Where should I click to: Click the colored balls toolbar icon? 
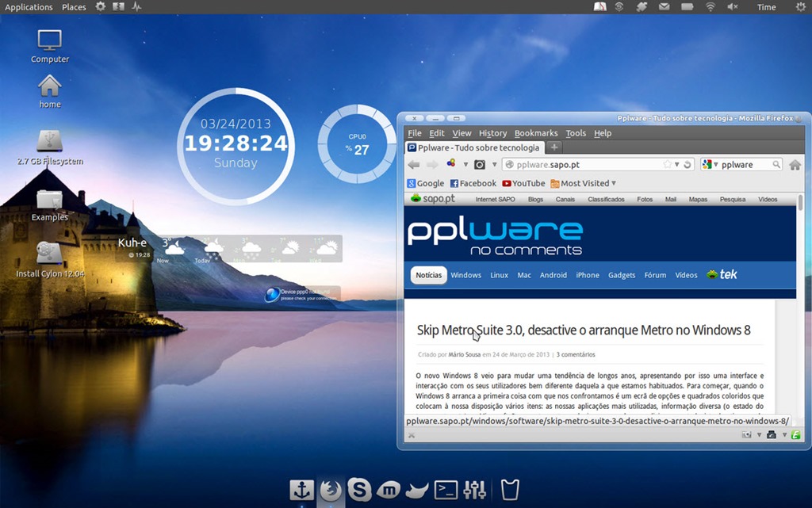pyautogui.click(x=451, y=163)
